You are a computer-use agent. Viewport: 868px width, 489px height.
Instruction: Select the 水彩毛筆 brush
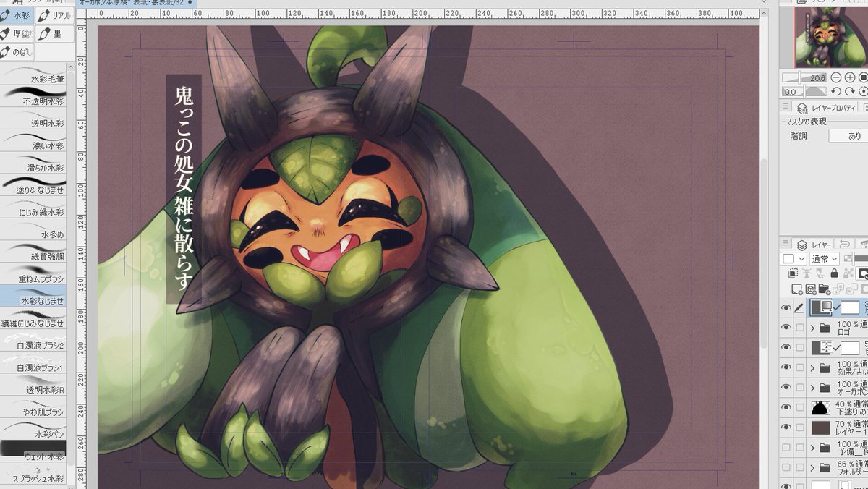(33, 75)
